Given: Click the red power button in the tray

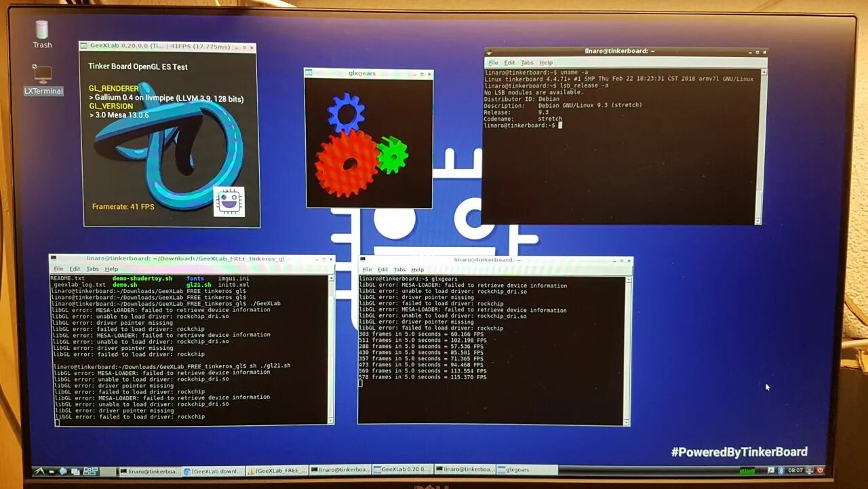Looking at the screenshot, I should coord(820,470).
